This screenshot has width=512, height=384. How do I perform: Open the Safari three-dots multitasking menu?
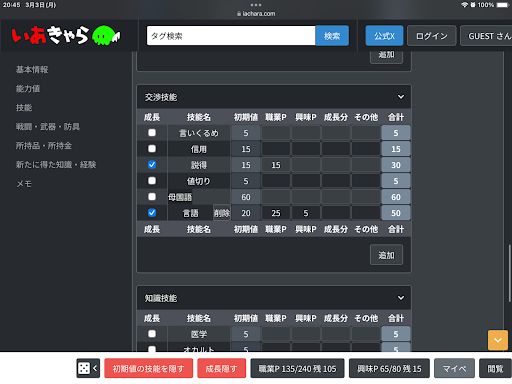256,5
